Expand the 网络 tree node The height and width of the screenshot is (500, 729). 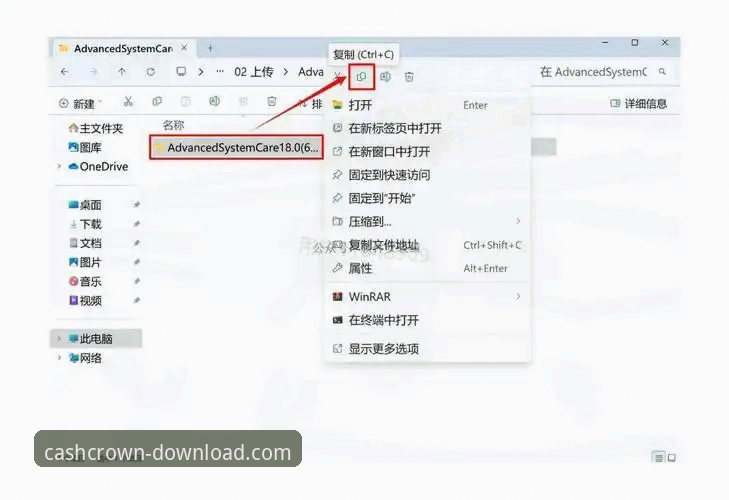59,358
